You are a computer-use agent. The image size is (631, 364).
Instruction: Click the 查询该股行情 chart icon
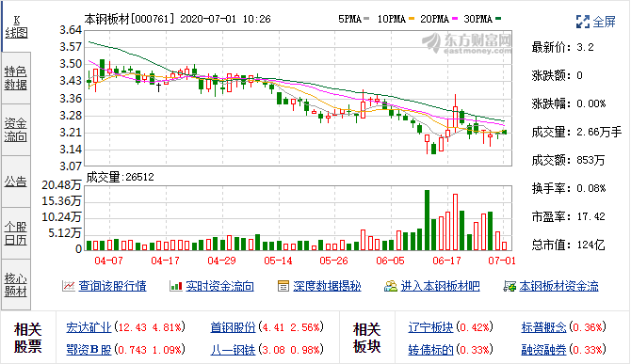tap(69, 286)
